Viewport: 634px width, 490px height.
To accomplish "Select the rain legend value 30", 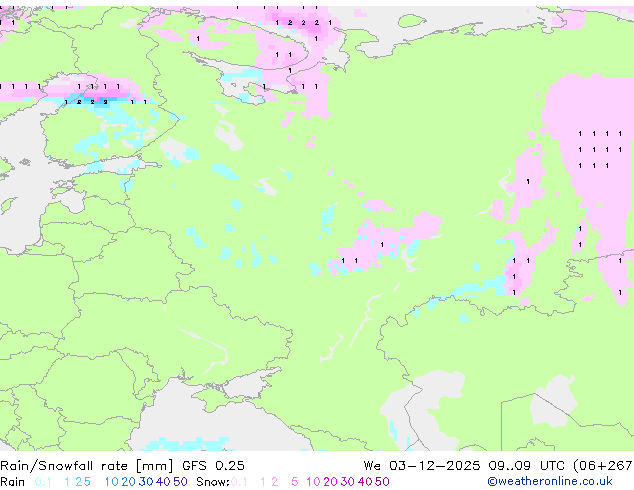I will 146,482.
